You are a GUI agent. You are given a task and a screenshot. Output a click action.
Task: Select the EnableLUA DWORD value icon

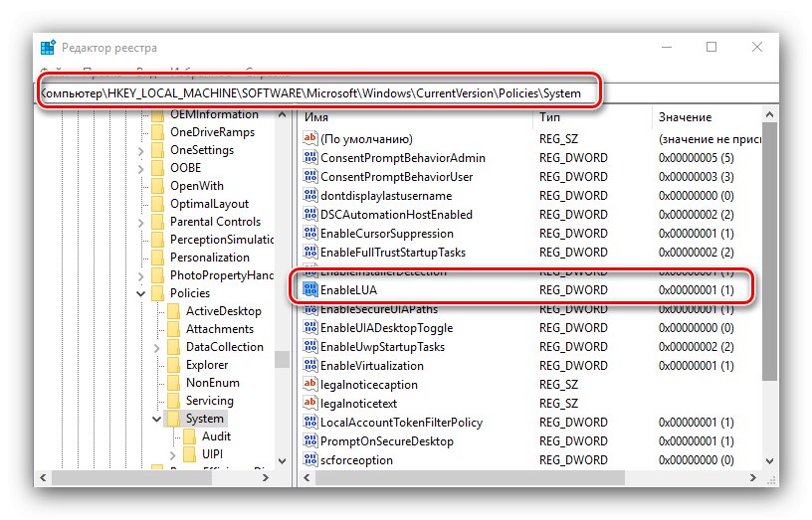point(310,289)
